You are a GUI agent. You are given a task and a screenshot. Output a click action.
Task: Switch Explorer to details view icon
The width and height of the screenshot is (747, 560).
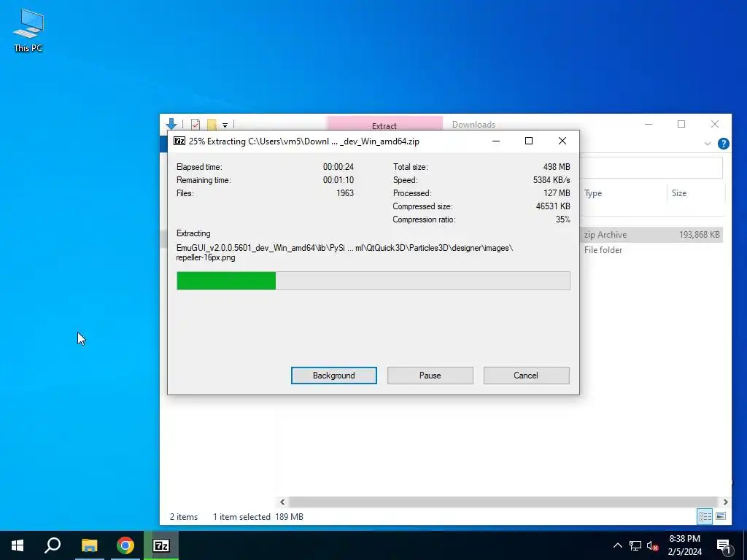click(705, 516)
